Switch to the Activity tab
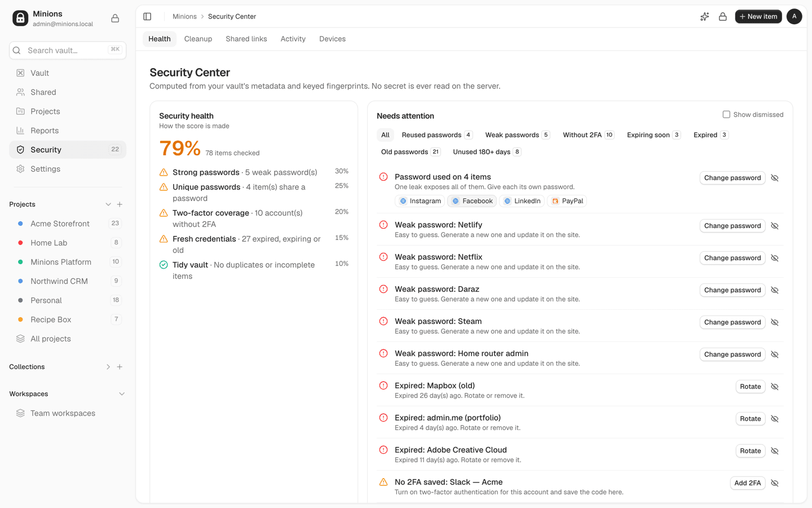The width and height of the screenshot is (812, 508). coord(293,39)
